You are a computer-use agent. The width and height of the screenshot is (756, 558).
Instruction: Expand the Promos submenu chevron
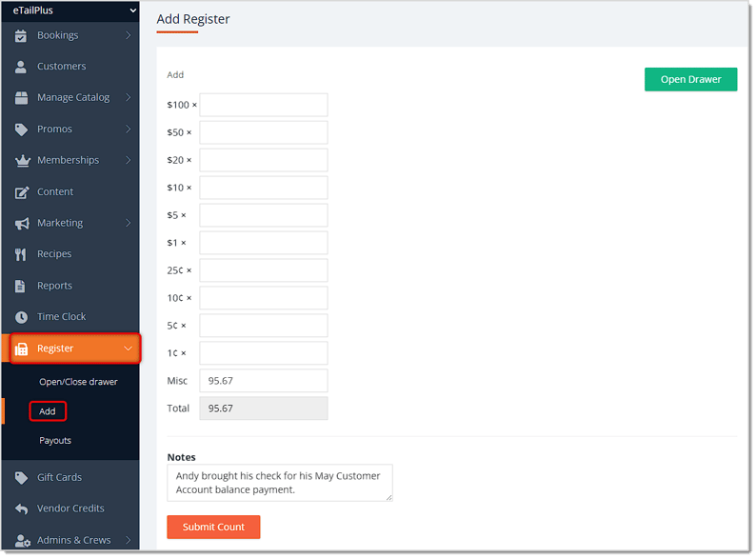click(x=129, y=129)
